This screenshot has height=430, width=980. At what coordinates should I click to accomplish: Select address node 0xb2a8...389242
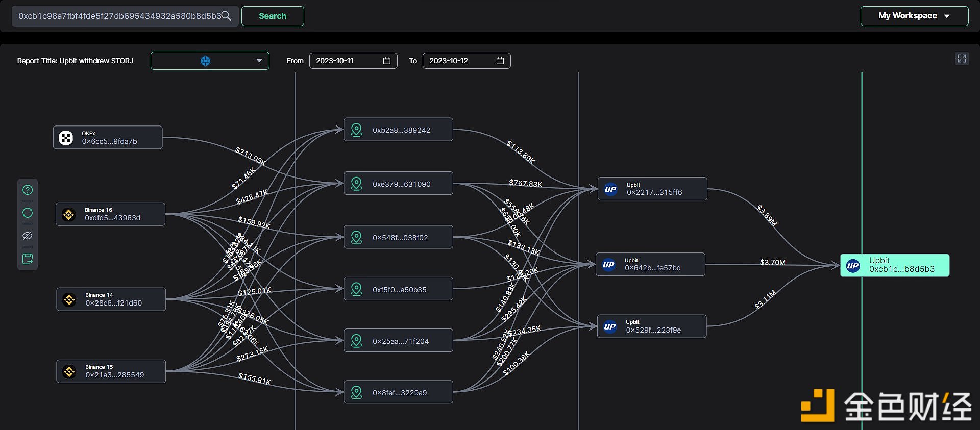point(398,130)
